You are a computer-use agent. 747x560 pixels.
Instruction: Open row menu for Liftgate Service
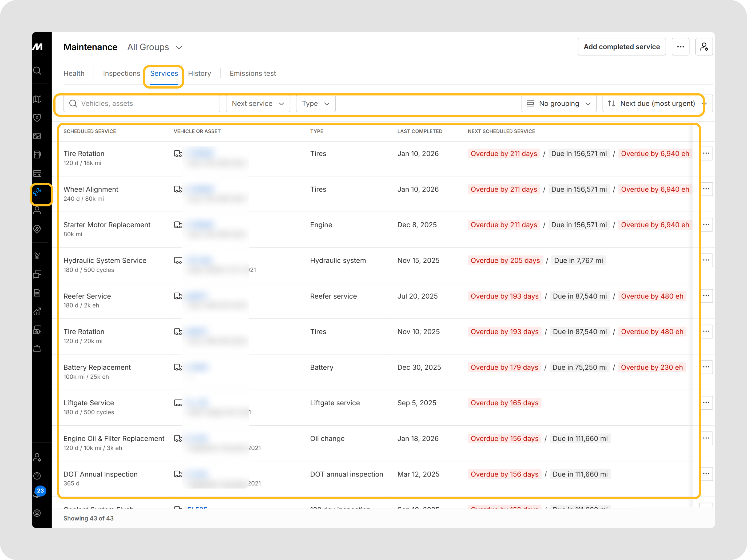click(706, 403)
